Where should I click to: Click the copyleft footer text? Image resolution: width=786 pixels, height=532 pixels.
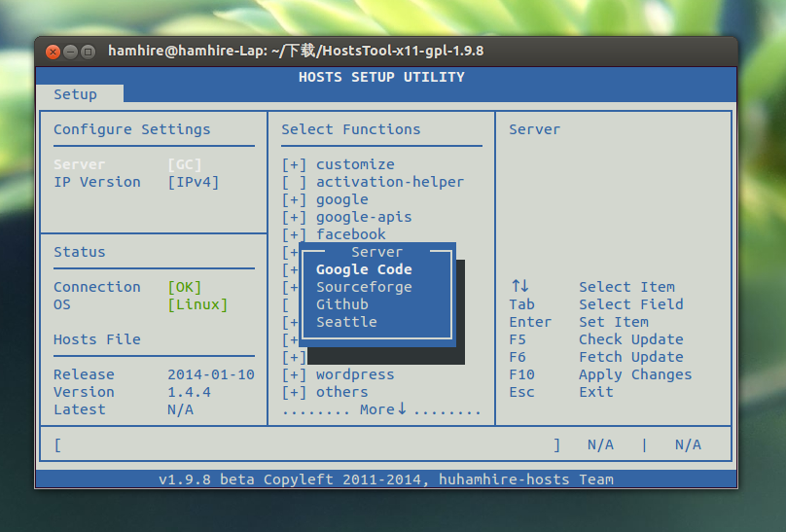386,479
